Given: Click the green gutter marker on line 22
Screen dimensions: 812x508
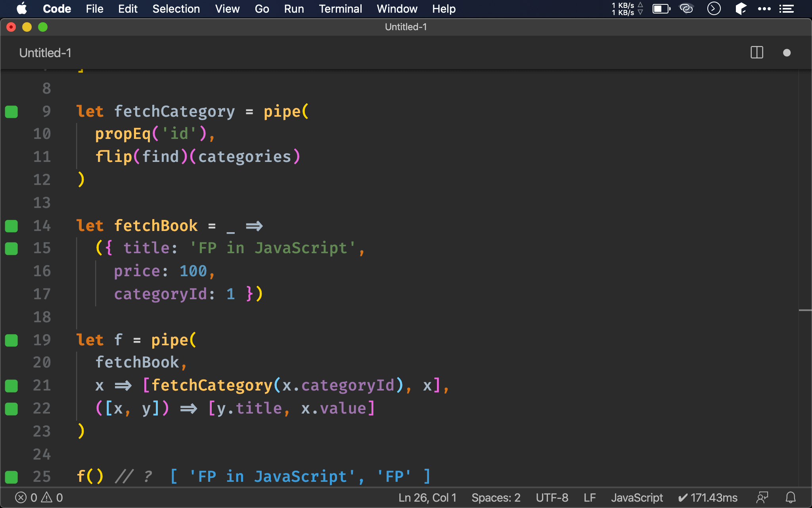Looking at the screenshot, I should pyautogui.click(x=11, y=409).
